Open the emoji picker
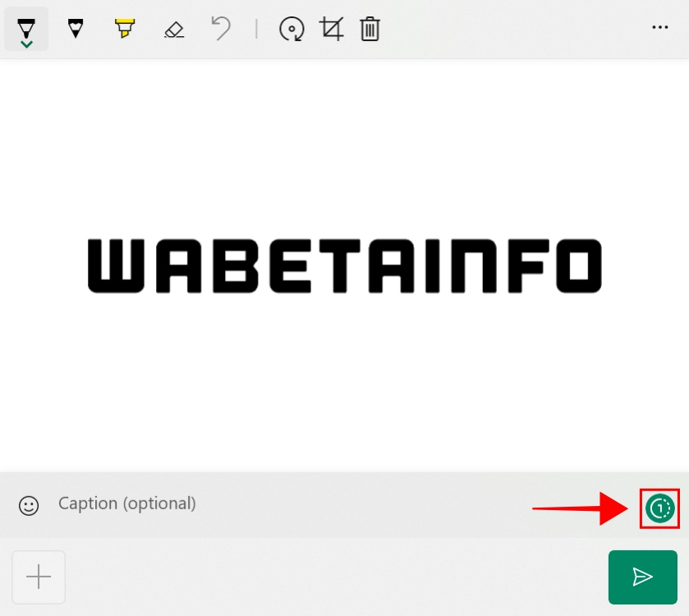The image size is (689, 616). click(29, 506)
